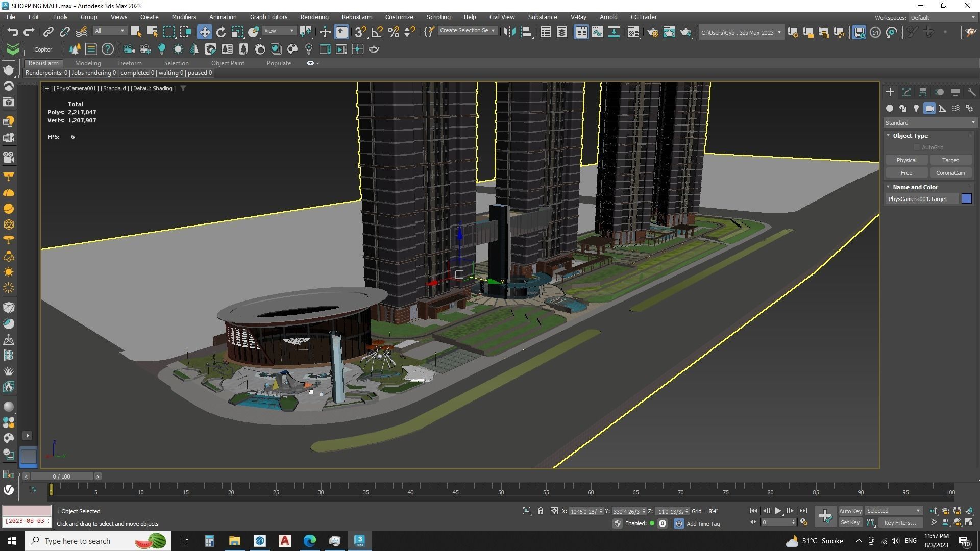
Task: Click the Rendered Frame Window icon
Action: point(669,32)
